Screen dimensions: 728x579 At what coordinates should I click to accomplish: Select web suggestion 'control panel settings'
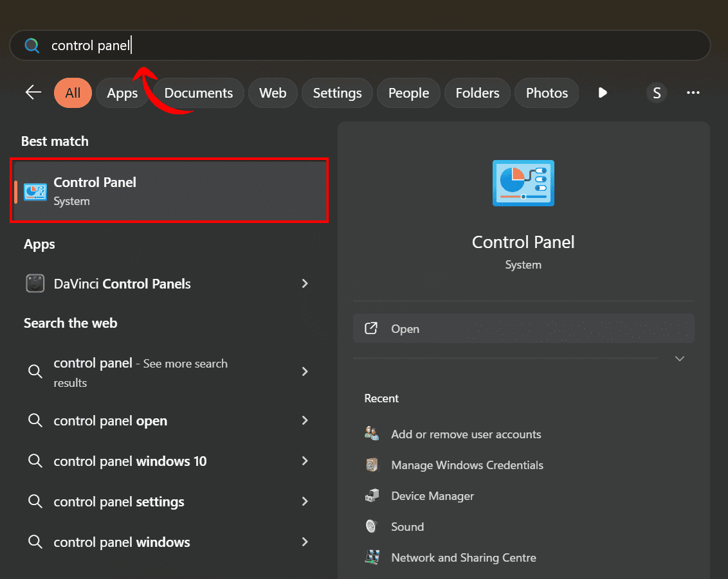pos(170,501)
